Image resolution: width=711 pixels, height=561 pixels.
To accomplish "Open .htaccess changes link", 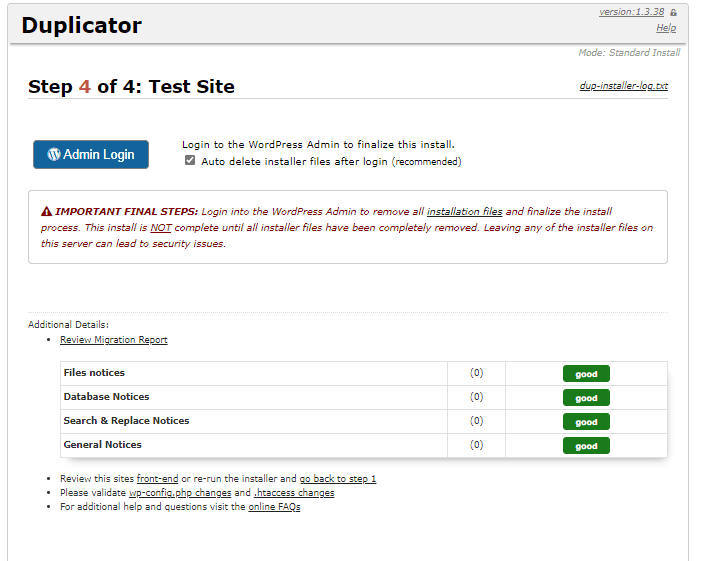I will 294,493.
